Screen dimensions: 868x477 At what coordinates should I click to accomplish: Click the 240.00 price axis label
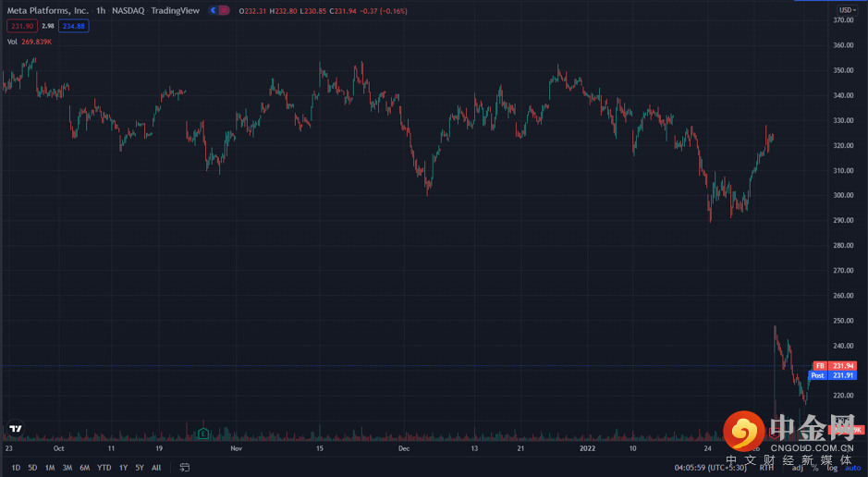pyautogui.click(x=843, y=346)
